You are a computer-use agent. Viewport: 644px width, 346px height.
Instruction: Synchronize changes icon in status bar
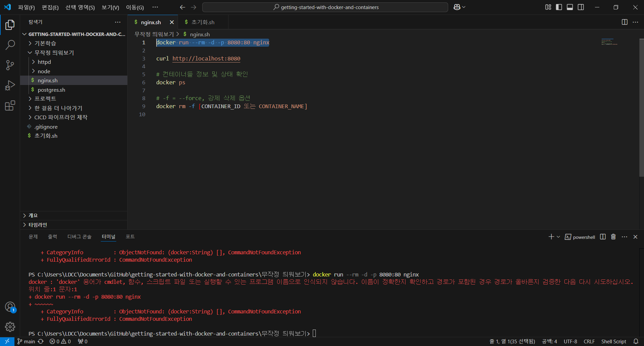click(x=41, y=341)
